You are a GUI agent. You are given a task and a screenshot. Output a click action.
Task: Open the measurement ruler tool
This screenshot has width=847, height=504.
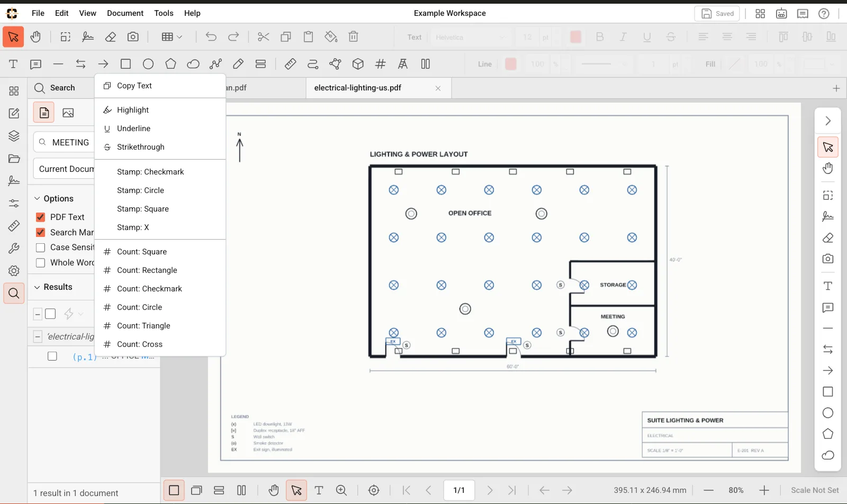click(x=290, y=64)
